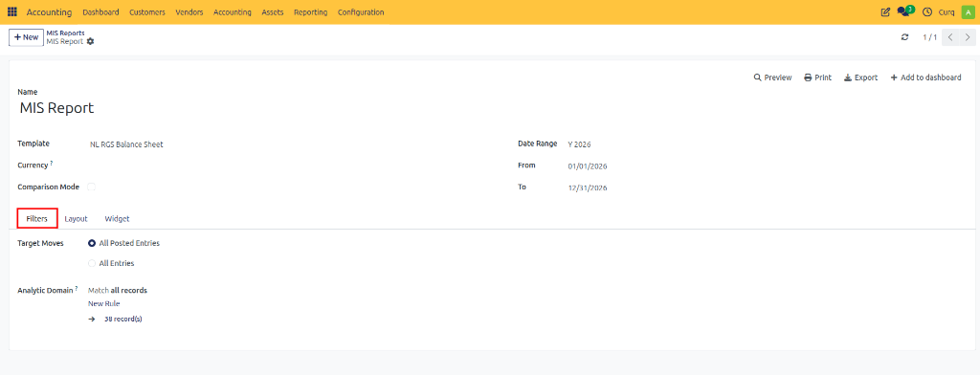Click New Rule link in Analytic Domain

click(x=103, y=304)
